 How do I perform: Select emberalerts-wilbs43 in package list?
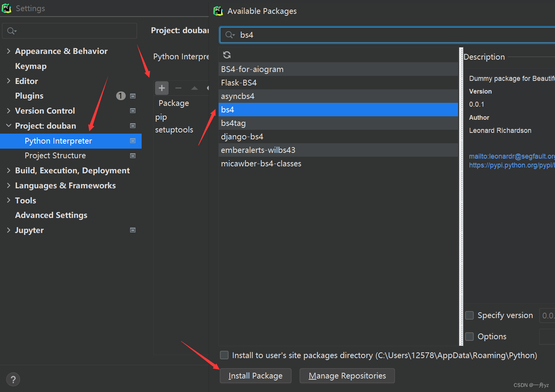(x=338, y=150)
